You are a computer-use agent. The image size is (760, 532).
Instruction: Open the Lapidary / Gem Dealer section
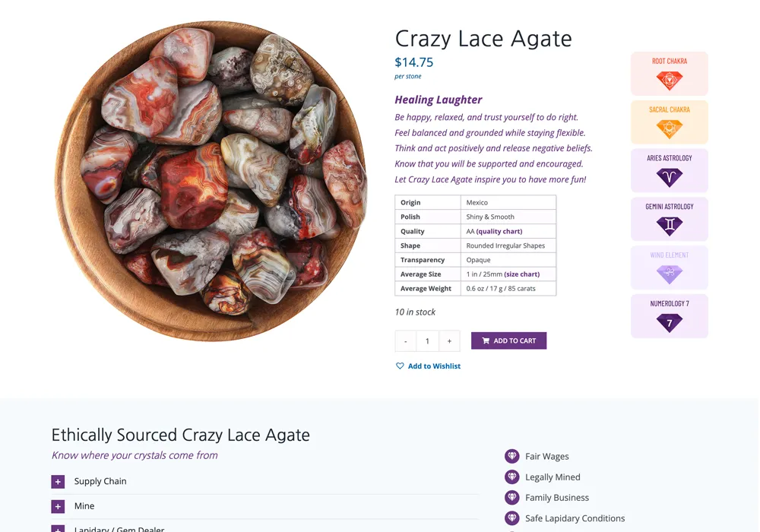[59, 528]
